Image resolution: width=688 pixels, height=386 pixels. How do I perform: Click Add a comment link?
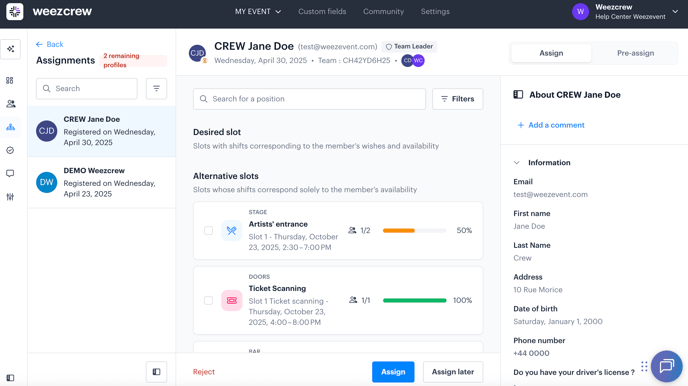[x=551, y=125]
